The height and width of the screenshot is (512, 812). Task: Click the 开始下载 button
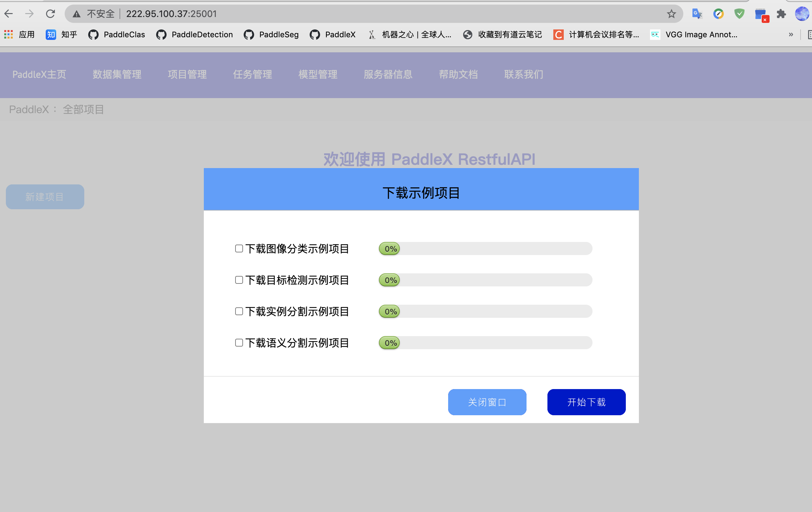[x=586, y=402]
